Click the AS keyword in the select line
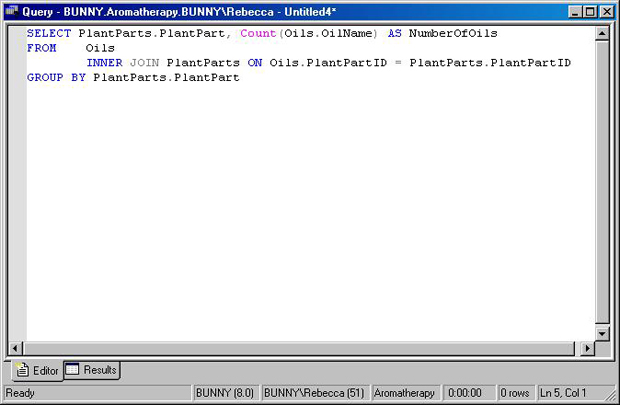This screenshot has height=405, width=620. [x=395, y=33]
